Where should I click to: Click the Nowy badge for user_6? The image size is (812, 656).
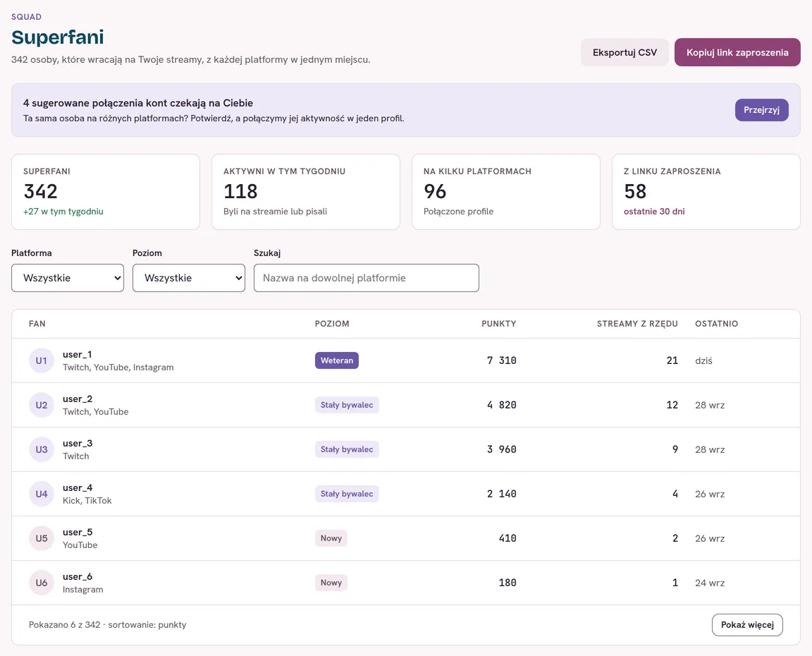click(331, 583)
